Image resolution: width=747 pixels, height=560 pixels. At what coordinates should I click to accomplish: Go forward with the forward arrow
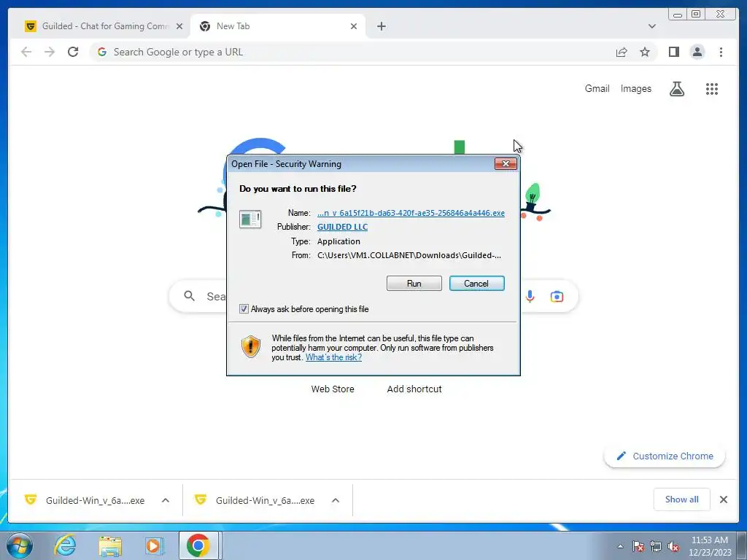point(50,52)
